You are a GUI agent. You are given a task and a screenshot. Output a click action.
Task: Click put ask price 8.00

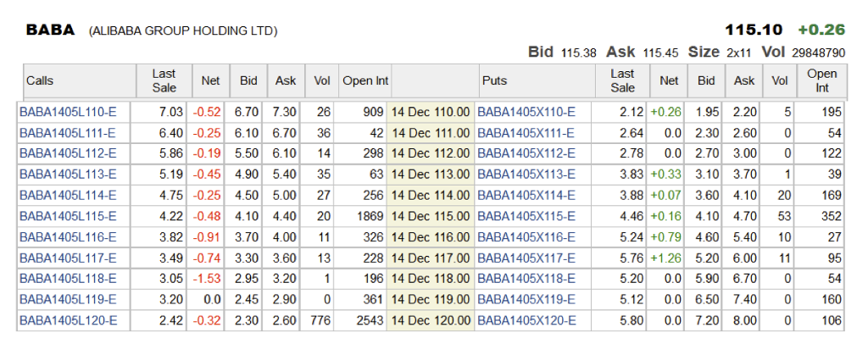click(744, 321)
